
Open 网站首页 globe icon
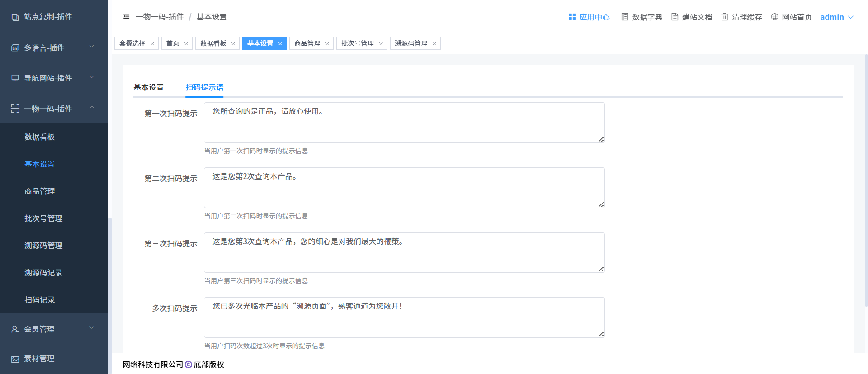[774, 17]
